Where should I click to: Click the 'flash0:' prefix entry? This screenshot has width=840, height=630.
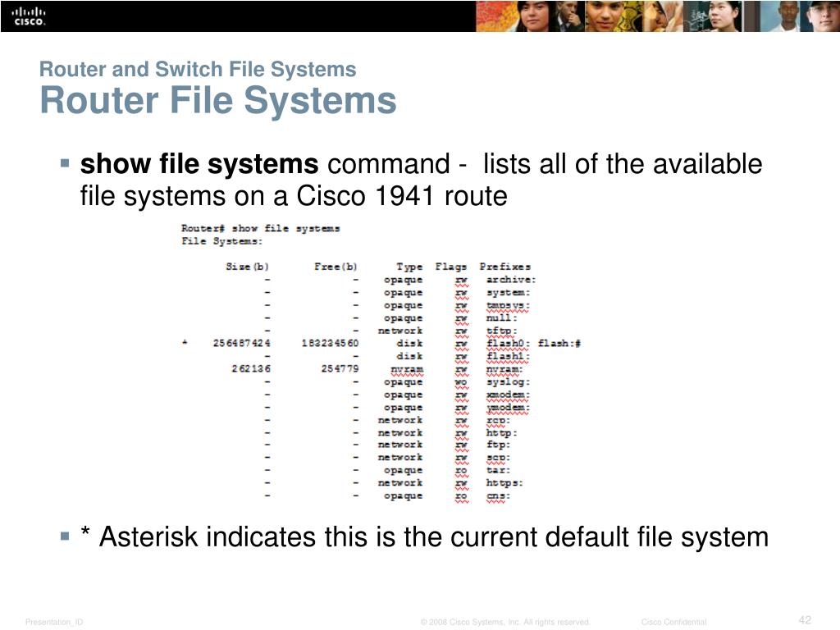coord(508,344)
